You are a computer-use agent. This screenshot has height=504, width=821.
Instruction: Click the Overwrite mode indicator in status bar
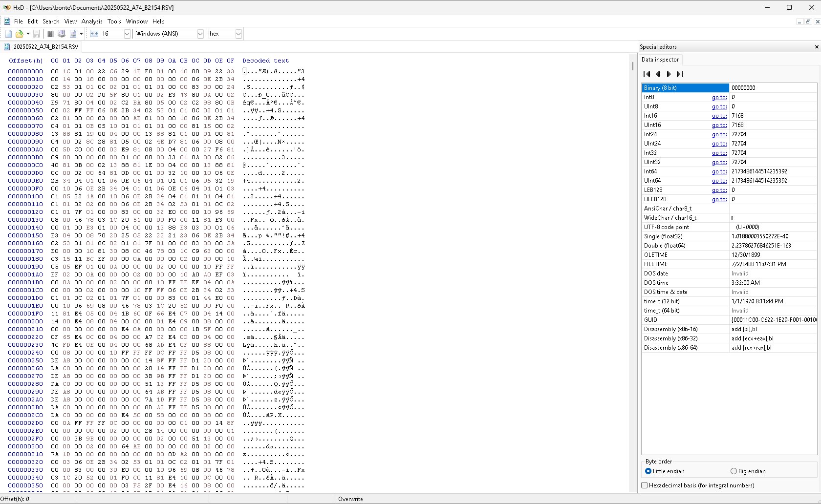coord(350,499)
